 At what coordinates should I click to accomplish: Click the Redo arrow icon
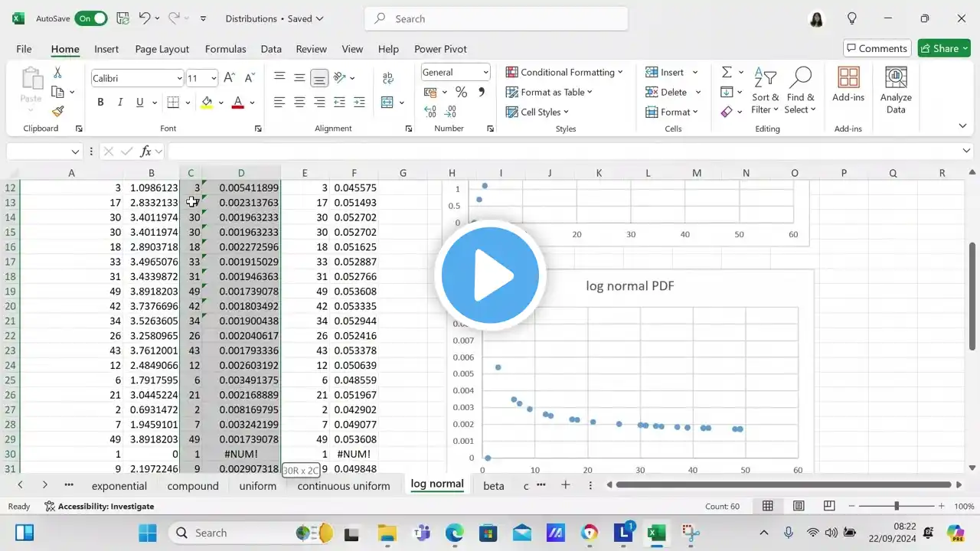point(174,18)
